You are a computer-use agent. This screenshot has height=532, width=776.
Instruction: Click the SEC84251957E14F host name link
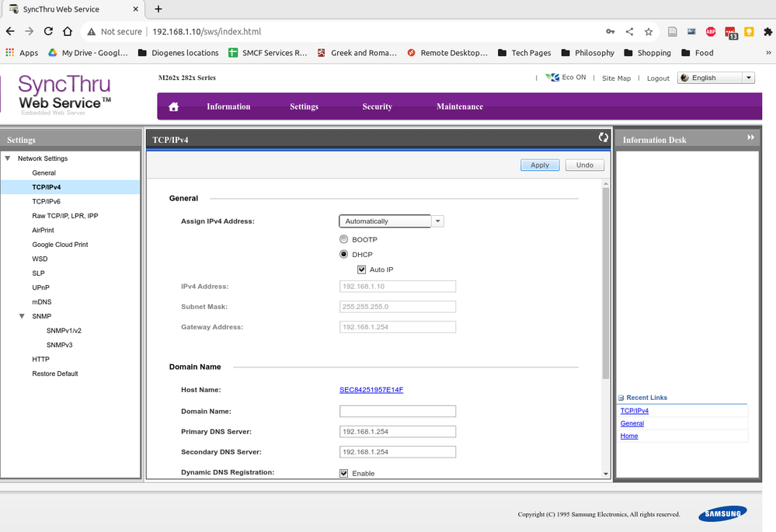[371, 389]
